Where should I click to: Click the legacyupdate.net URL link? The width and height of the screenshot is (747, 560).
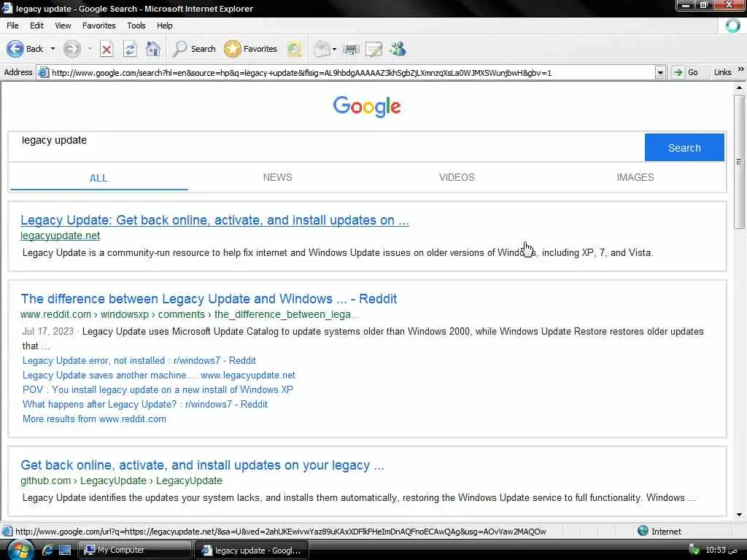[60, 236]
